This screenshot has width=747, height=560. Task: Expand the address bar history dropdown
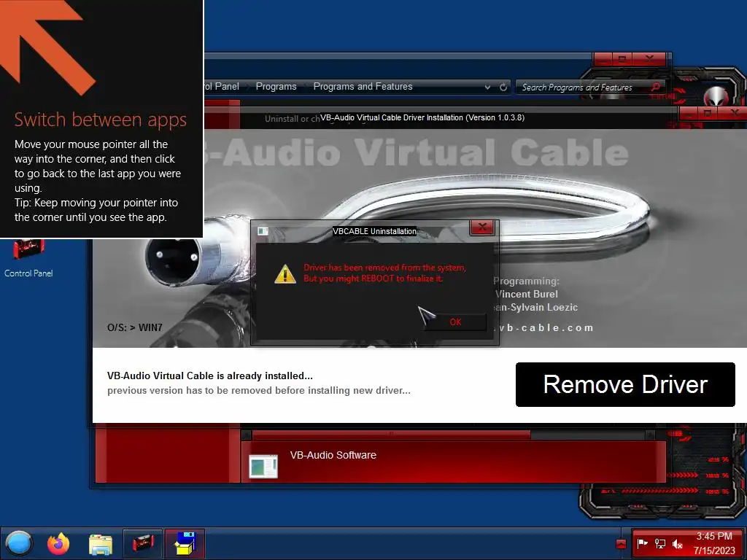[487, 87]
